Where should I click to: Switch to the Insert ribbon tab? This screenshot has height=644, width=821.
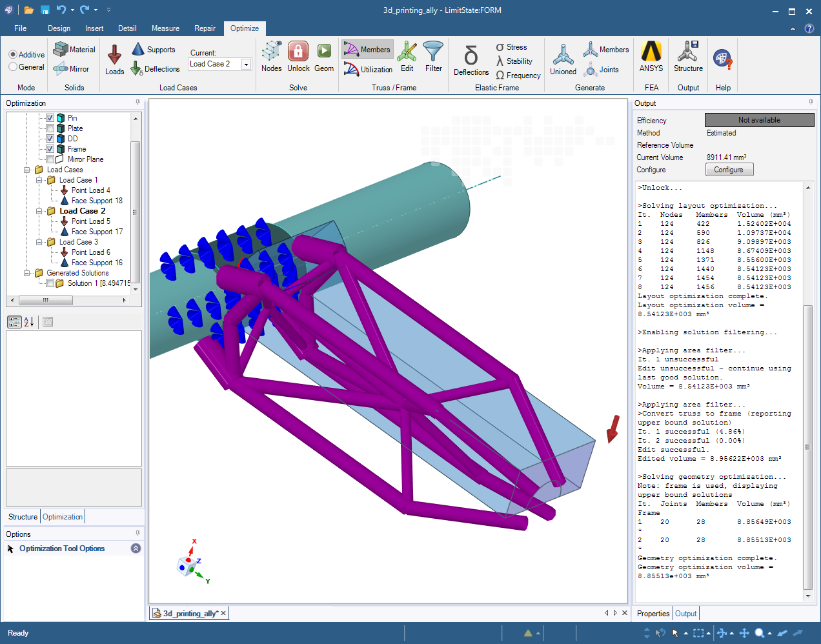coord(94,28)
